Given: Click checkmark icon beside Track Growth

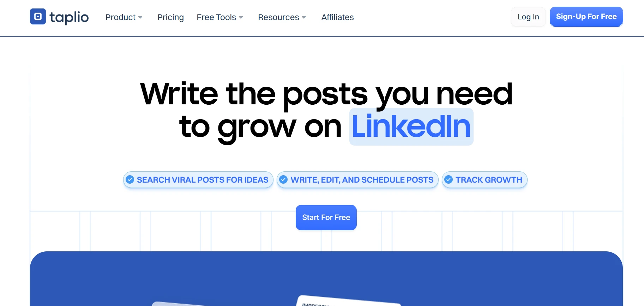Looking at the screenshot, I should [449, 180].
